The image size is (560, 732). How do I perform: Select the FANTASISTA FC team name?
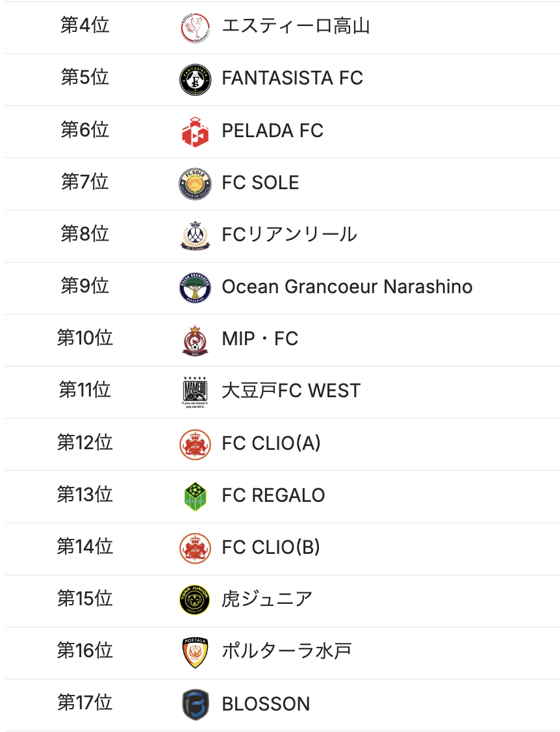[x=292, y=79]
